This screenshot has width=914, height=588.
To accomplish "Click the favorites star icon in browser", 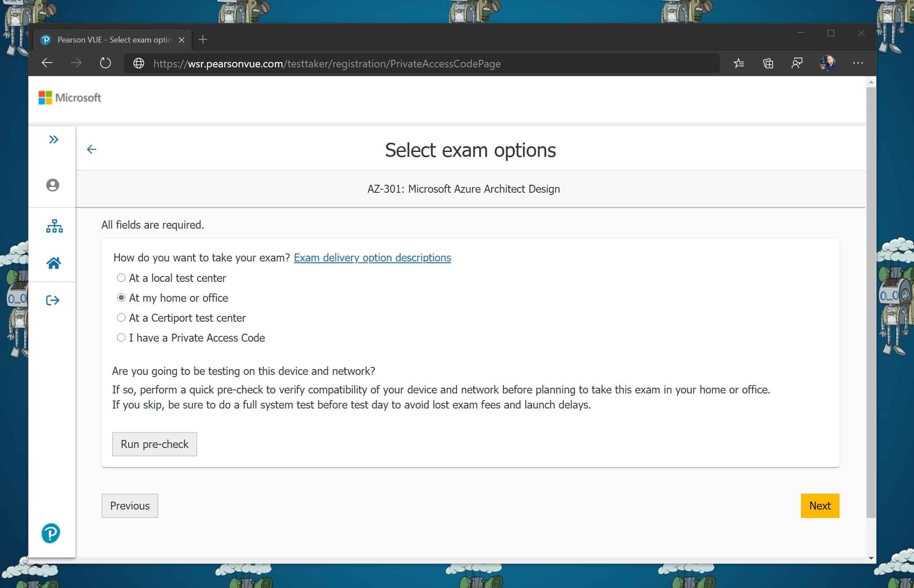I will [740, 63].
